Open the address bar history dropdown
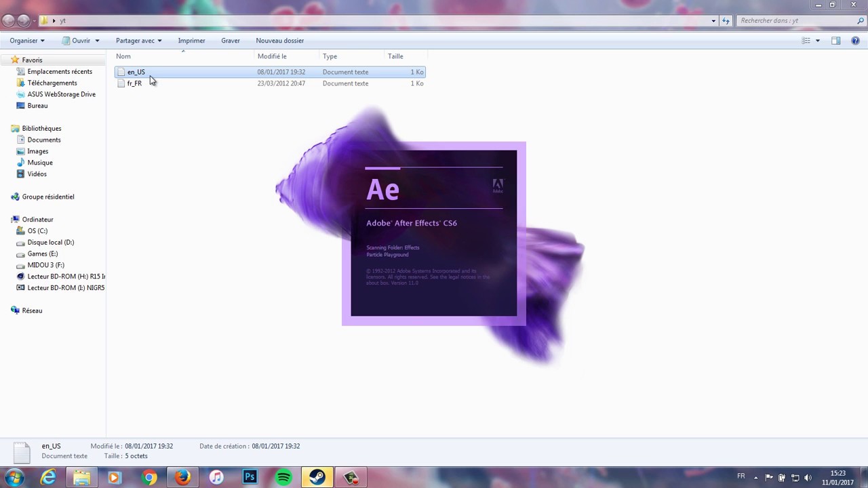The width and height of the screenshot is (868, 488). click(713, 21)
